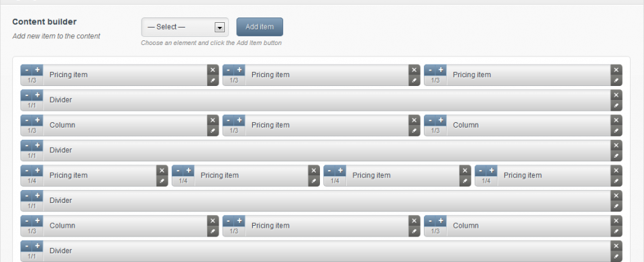Decrease width of third 1/4 Pricing item

(329, 170)
